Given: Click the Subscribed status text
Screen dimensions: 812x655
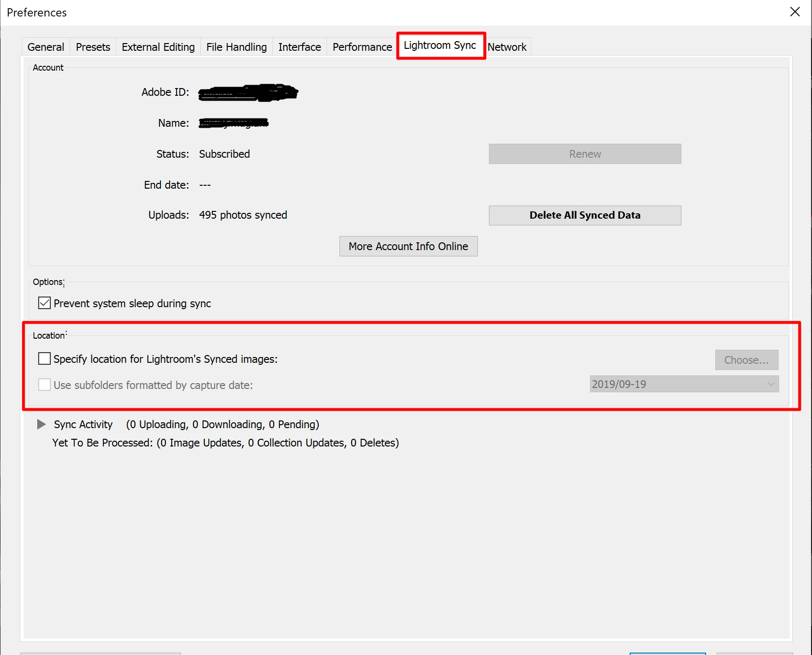Looking at the screenshot, I should pyautogui.click(x=224, y=154).
